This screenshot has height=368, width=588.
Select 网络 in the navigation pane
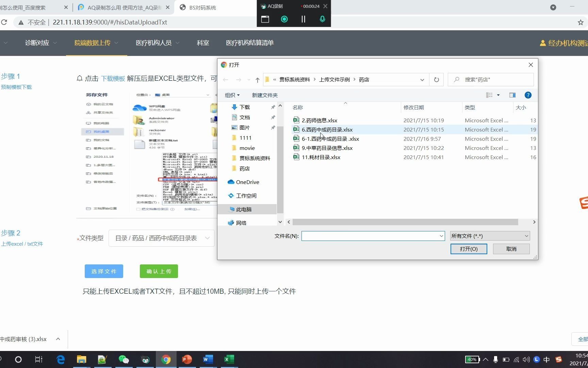pyautogui.click(x=241, y=223)
